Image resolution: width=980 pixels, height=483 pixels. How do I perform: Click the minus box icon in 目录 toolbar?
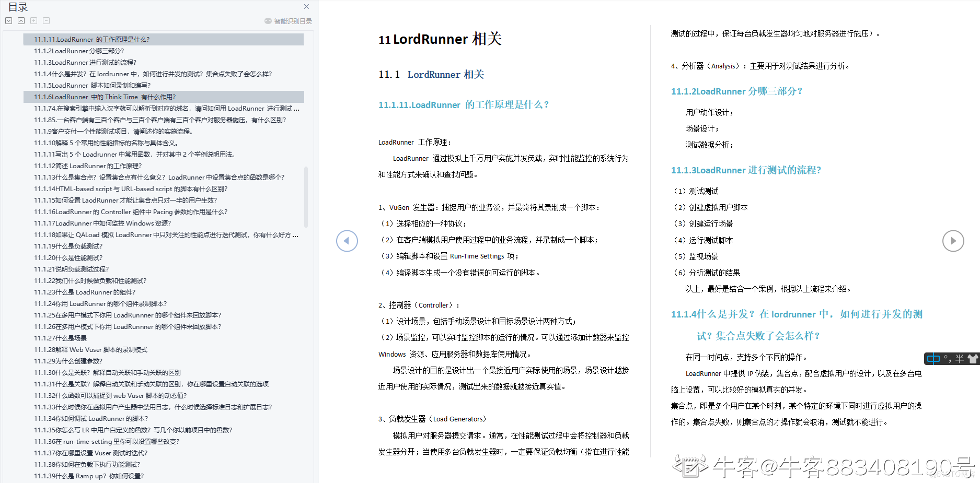point(46,21)
